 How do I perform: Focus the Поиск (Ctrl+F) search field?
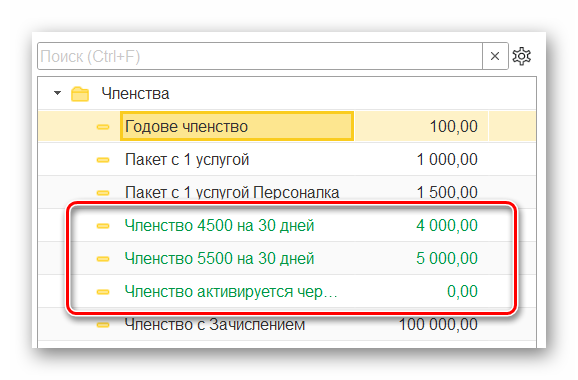tap(260, 56)
